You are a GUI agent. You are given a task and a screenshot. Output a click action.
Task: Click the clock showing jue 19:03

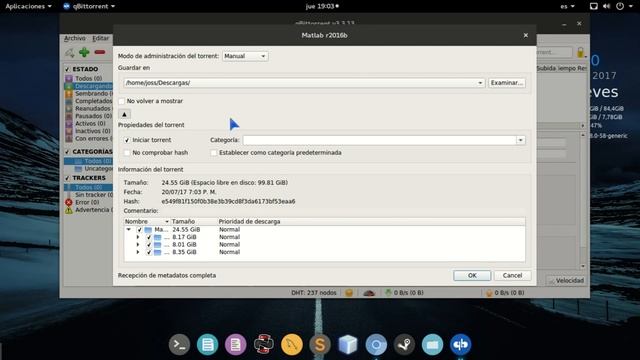pyautogui.click(x=322, y=6)
